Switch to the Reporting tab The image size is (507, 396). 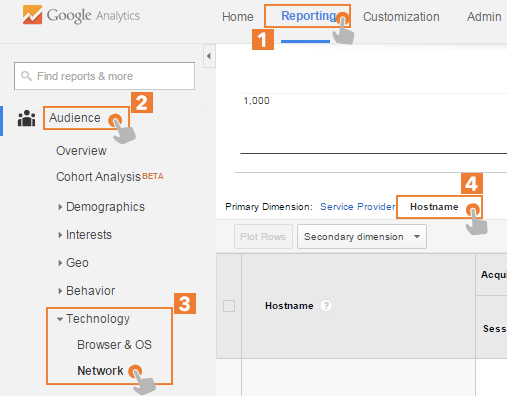[309, 16]
